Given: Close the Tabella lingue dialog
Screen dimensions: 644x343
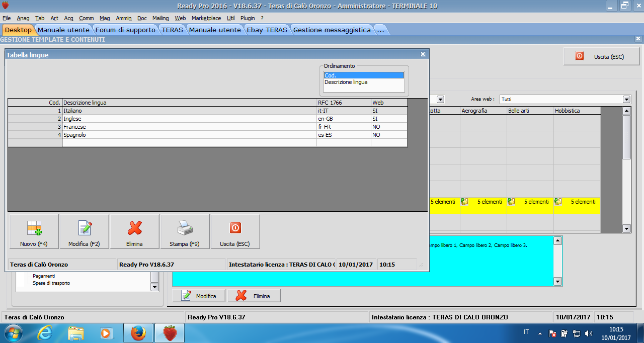Looking at the screenshot, I should pyautogui.click(x=423, y=54).
